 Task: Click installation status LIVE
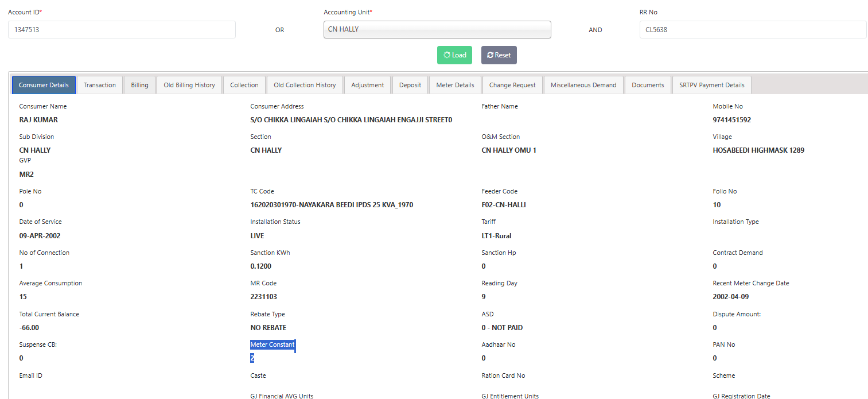pyautogui.click(x=257, y=236)
